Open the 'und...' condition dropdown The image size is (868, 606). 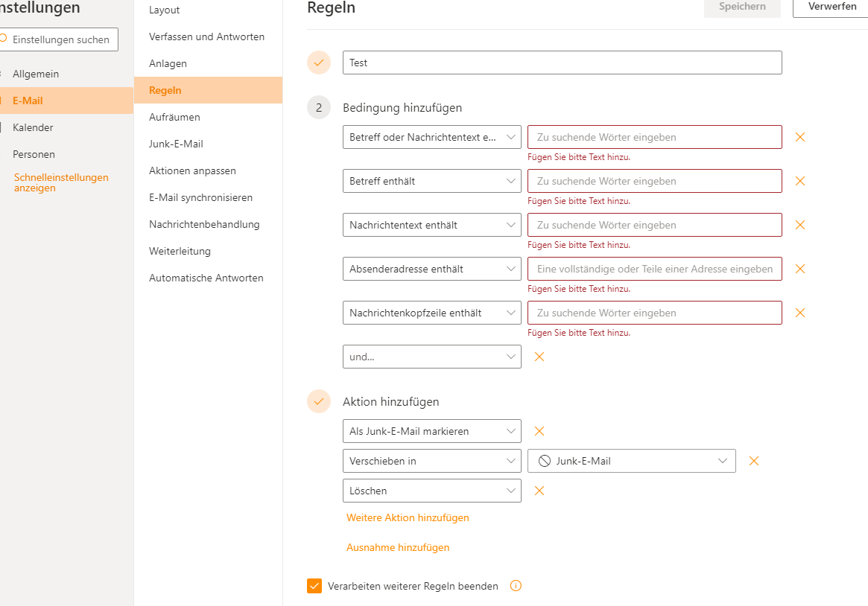pyautogui.click(x=432, y=357)
